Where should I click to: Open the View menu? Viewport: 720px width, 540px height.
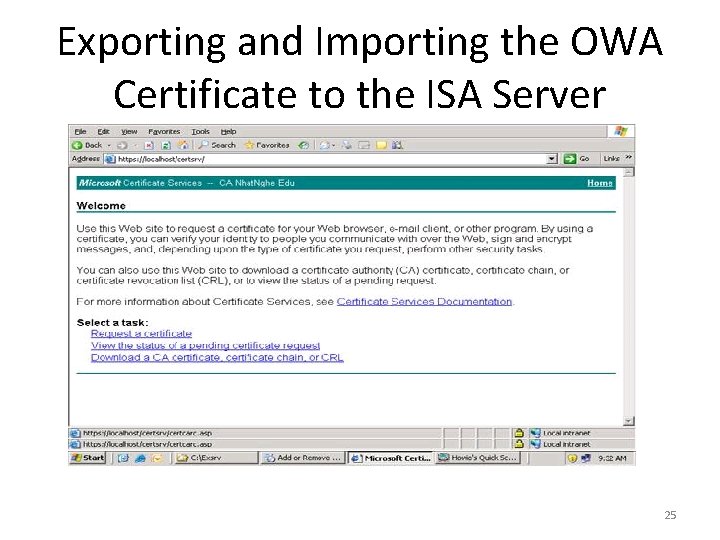coord(129,132)
